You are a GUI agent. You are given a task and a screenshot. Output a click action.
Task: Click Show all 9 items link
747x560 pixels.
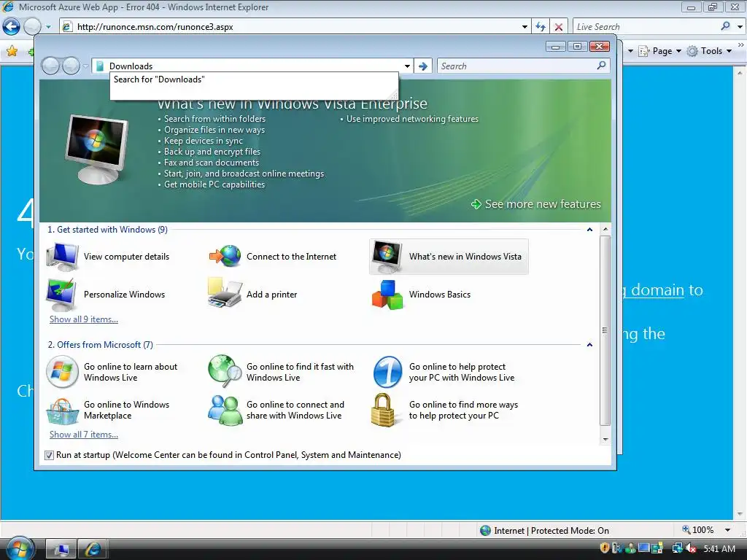point(84,319)
